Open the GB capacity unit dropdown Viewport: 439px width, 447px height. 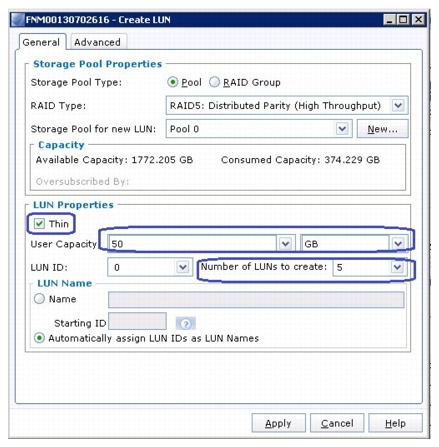398,244
